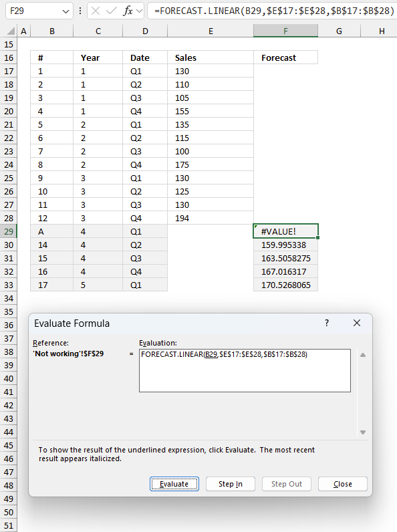Click the Close button in the dialog
Screen dimensions: 397x532
tap(343, 484)
